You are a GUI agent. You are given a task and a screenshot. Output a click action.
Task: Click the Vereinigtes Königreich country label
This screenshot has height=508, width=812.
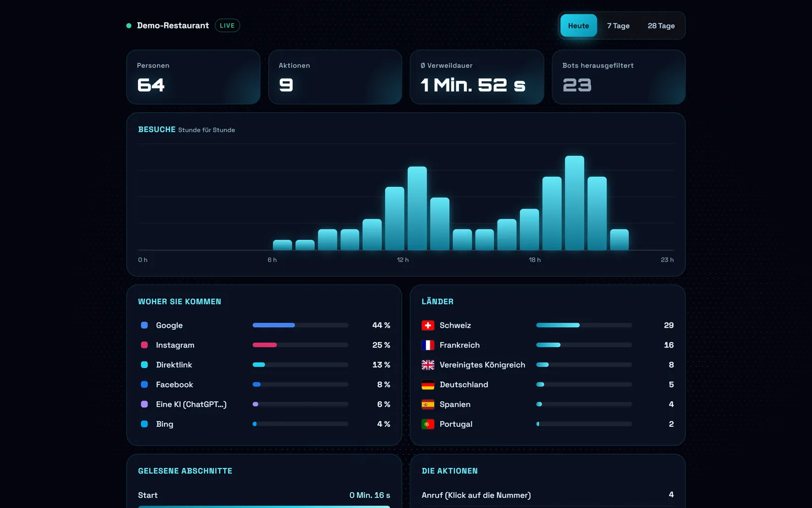(x=483, y=365)
